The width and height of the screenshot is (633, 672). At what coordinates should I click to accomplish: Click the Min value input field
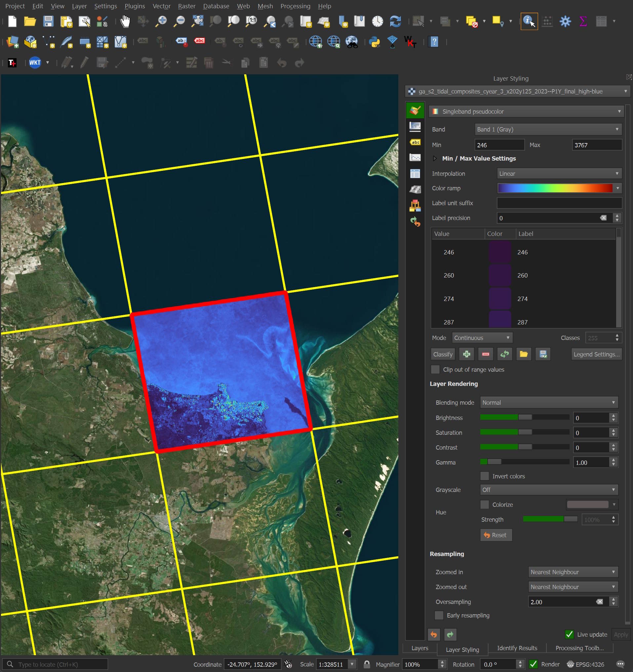point(499,145)
